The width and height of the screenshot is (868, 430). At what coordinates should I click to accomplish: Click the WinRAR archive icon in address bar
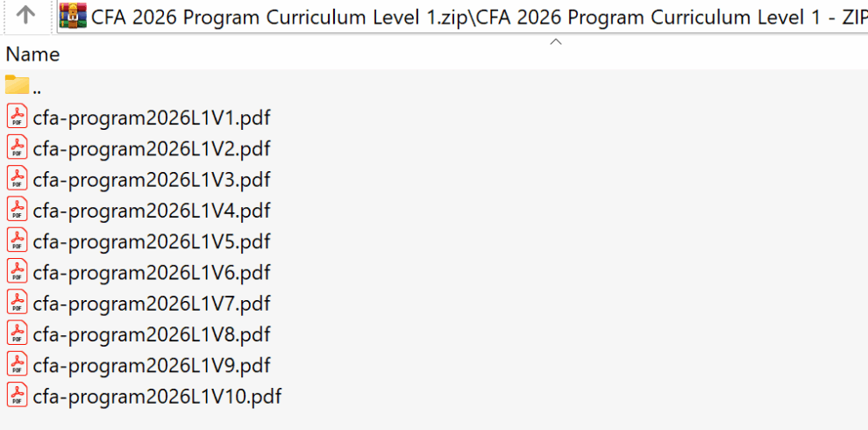click(74, 15)
